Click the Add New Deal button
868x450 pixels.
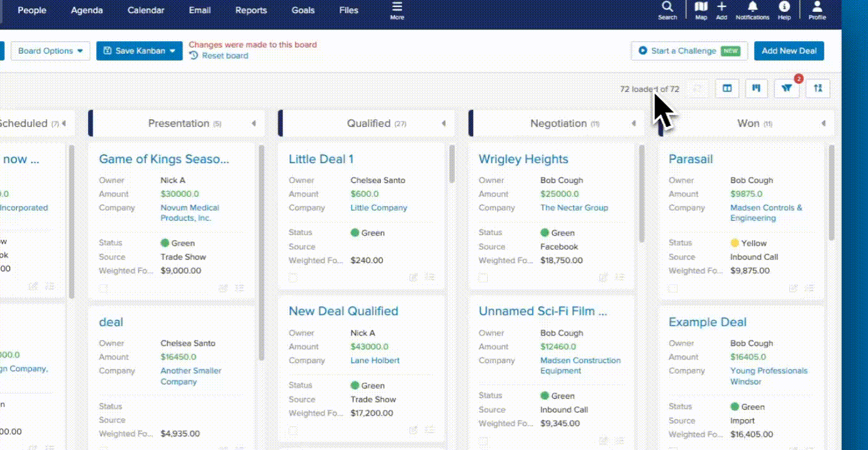tap(789, 51)
